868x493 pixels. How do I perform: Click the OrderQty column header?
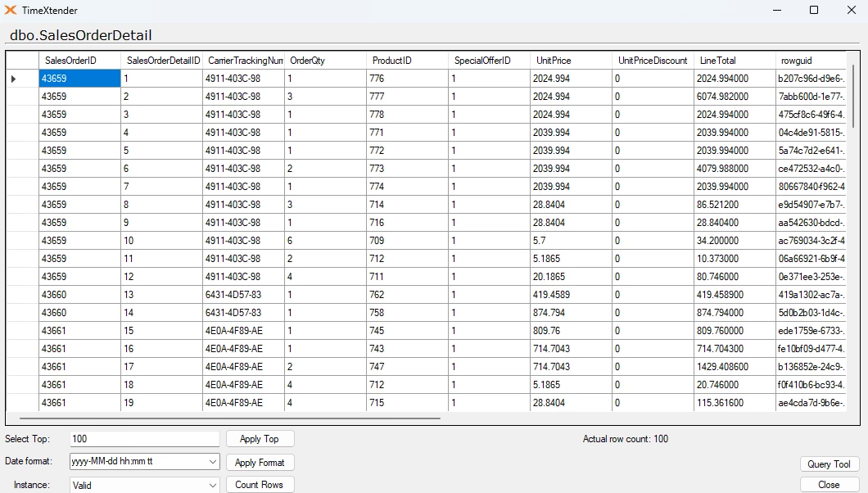point(326,61)
